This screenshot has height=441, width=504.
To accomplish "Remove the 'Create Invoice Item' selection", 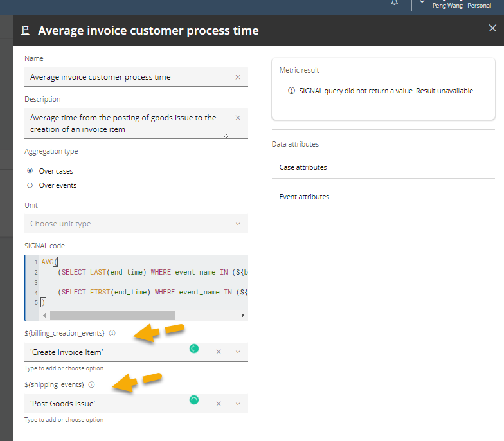I will point(219,352).
